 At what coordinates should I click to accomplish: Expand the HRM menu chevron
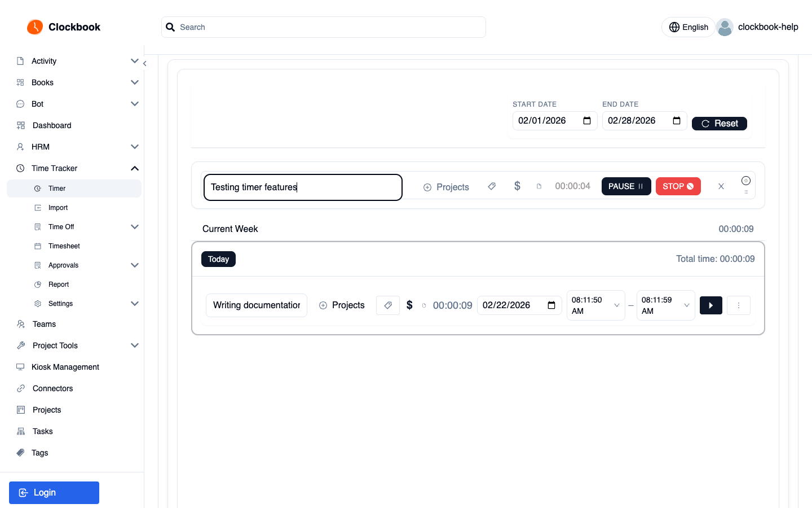pos(135,147)
